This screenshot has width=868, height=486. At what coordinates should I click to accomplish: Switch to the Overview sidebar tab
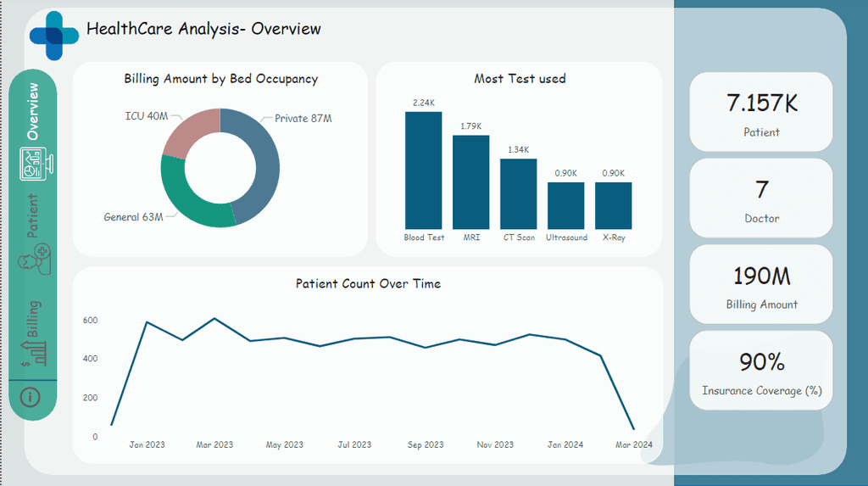[x=33, y=111]
